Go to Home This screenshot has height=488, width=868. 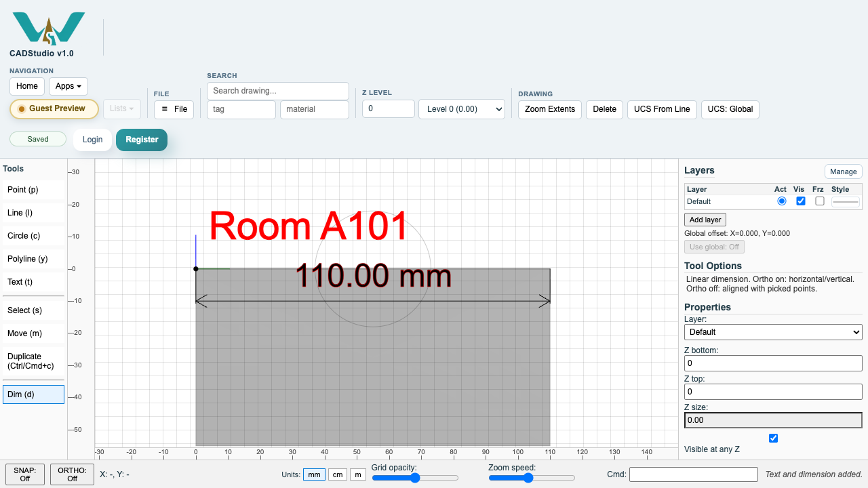tap(27, 86)
